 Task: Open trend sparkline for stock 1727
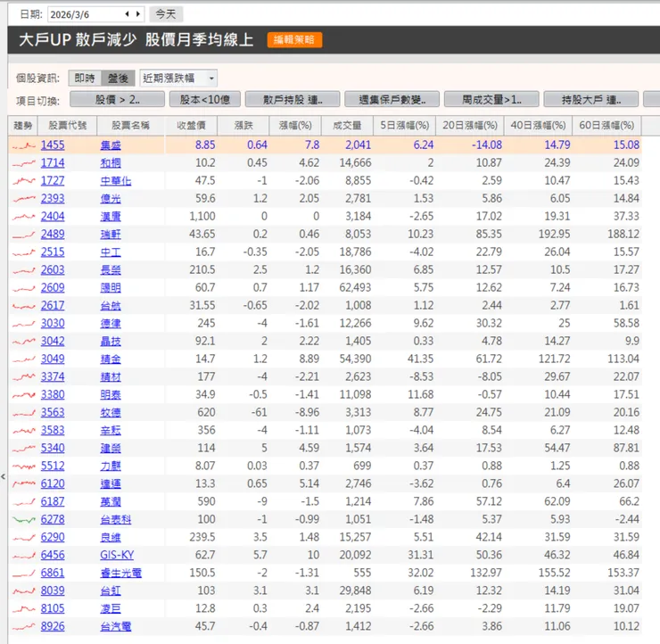[x=24, y=181]
